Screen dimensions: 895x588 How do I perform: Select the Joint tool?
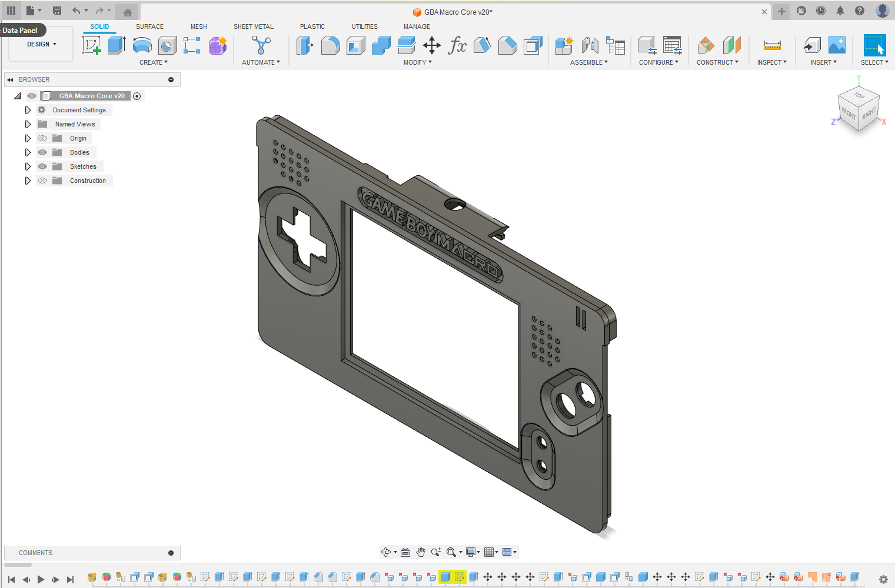pyautogui.click(x=590, y=45)
